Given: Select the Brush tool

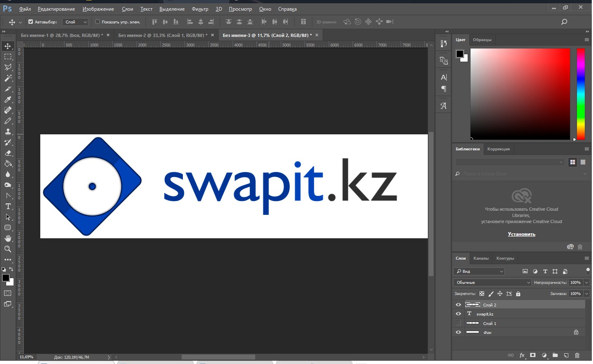Looking at the screenshot, I should 8,121.
